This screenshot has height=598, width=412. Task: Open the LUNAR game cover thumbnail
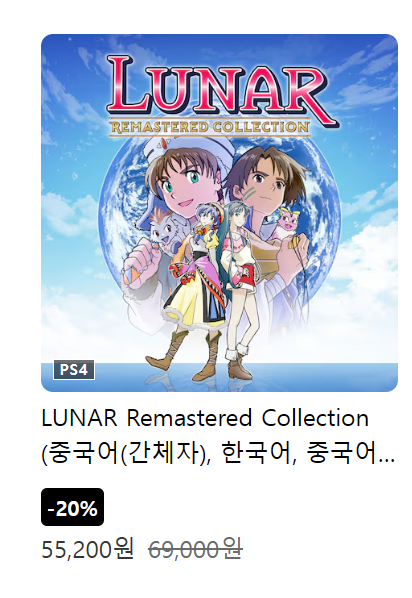[219, 213]
